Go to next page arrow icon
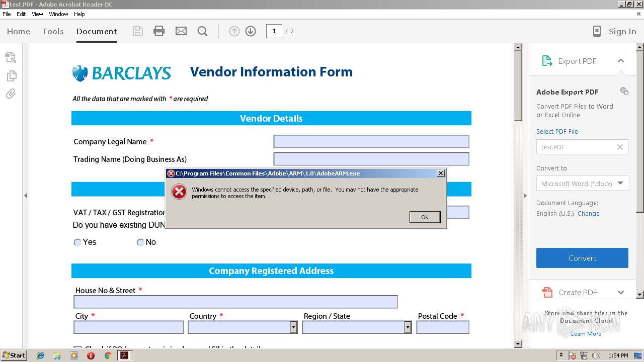Image resolution: width=644 pixels, height=362 pixels. tap(251, 31)
